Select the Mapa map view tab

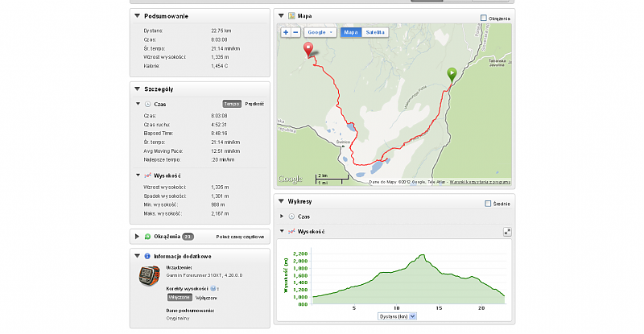351,32
